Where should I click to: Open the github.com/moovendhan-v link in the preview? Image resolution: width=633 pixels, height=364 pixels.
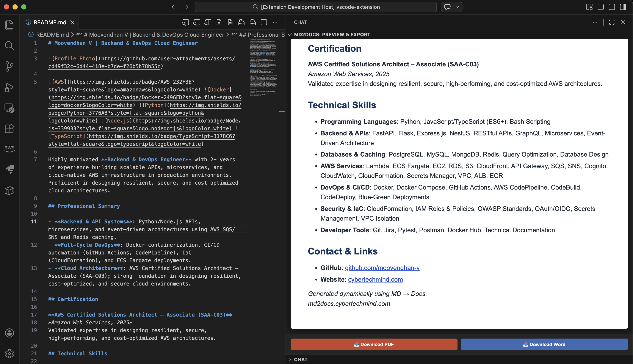382,268
